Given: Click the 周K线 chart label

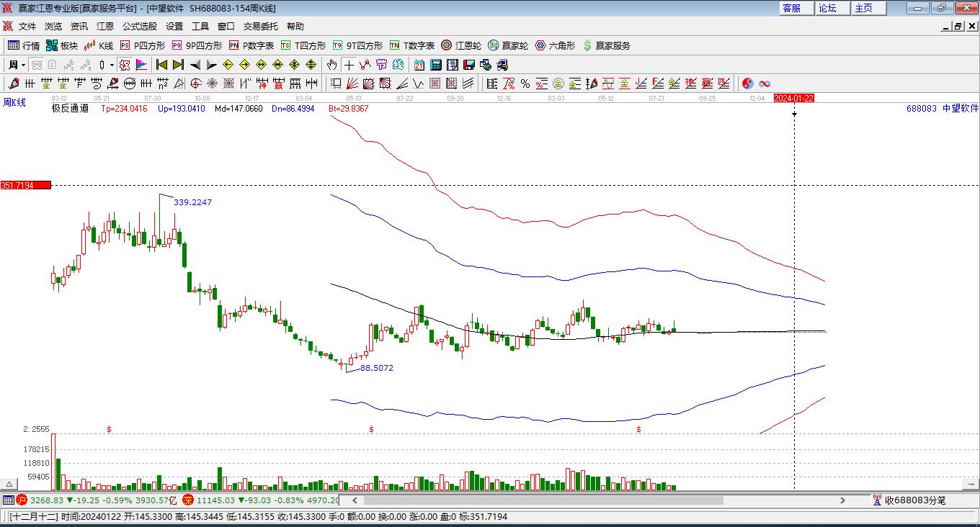Looking at the screenshot, I should pos(14,103).
